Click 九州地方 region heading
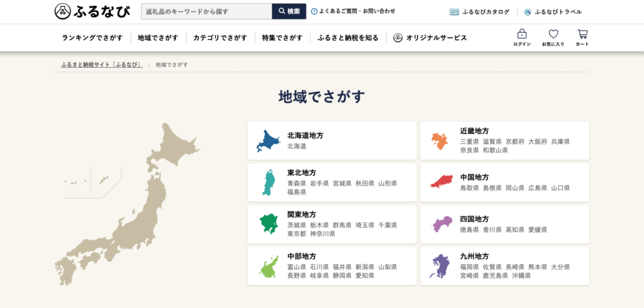The width and height of the screenshot is (644, 308). pos(474,256)
